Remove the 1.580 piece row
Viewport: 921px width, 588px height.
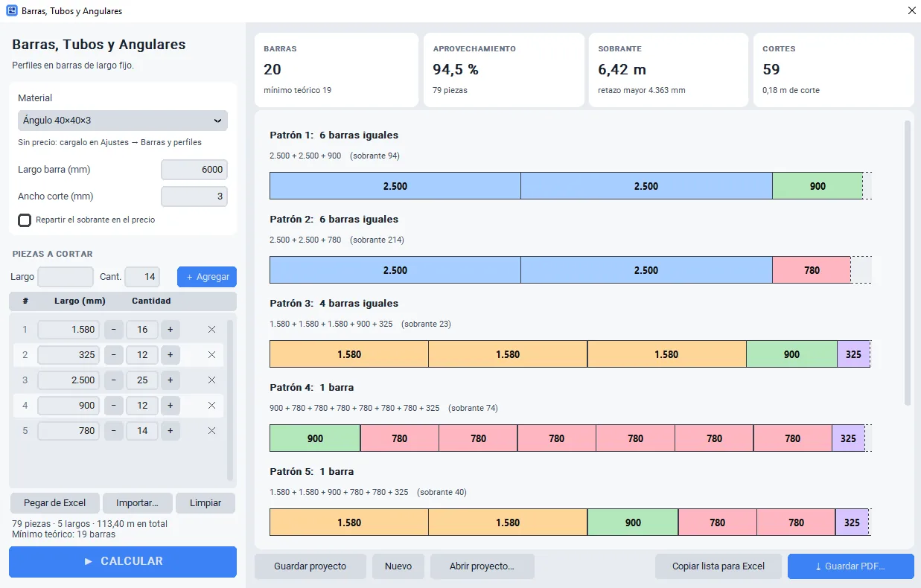(211, 330)
